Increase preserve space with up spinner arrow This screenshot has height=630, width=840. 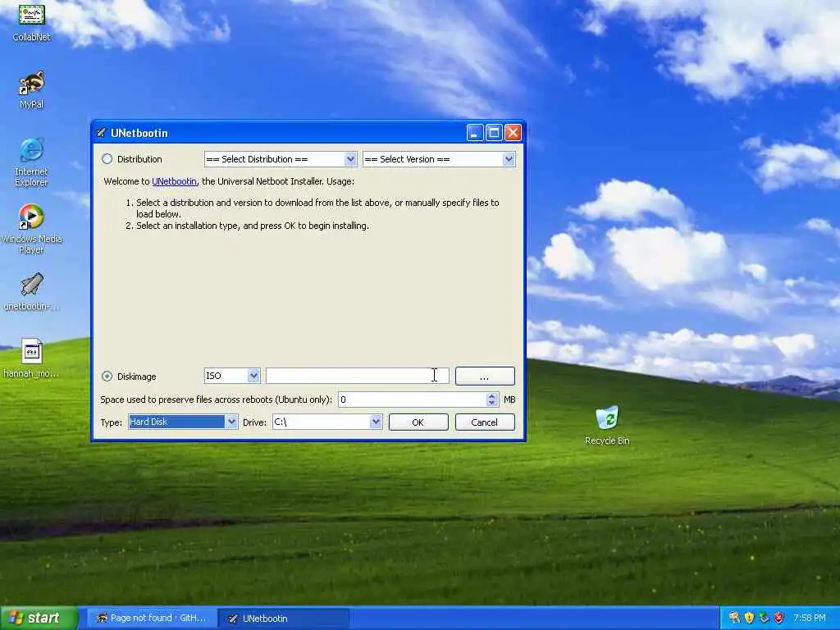(x=492, y=396)
